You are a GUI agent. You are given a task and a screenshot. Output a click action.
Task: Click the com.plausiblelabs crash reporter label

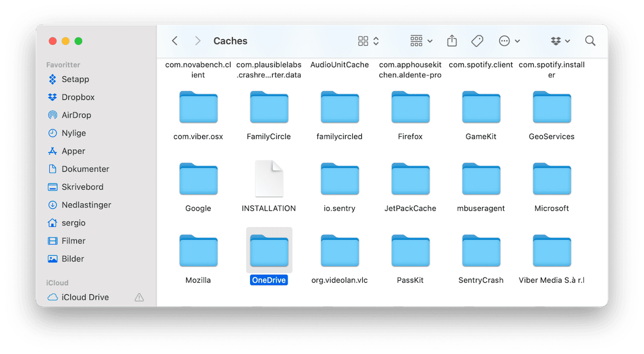(269, 70)
